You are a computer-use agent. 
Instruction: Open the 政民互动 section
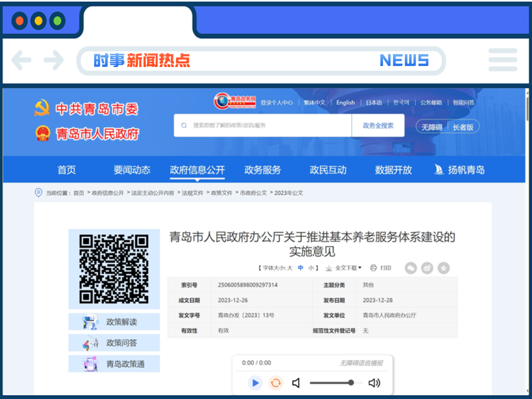(328, 170)
